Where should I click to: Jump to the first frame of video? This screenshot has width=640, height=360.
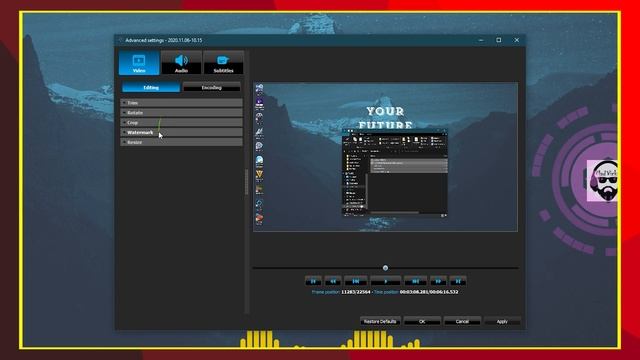click(313, 281)
